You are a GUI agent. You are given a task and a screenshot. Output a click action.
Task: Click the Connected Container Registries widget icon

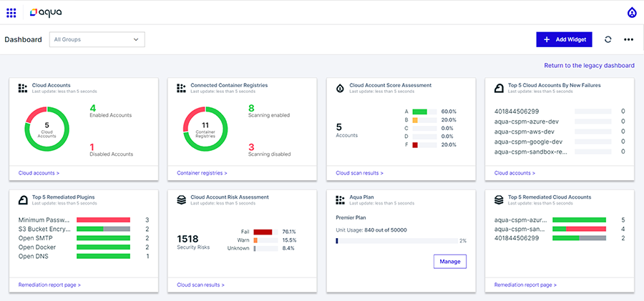click(x=181, y=88)
